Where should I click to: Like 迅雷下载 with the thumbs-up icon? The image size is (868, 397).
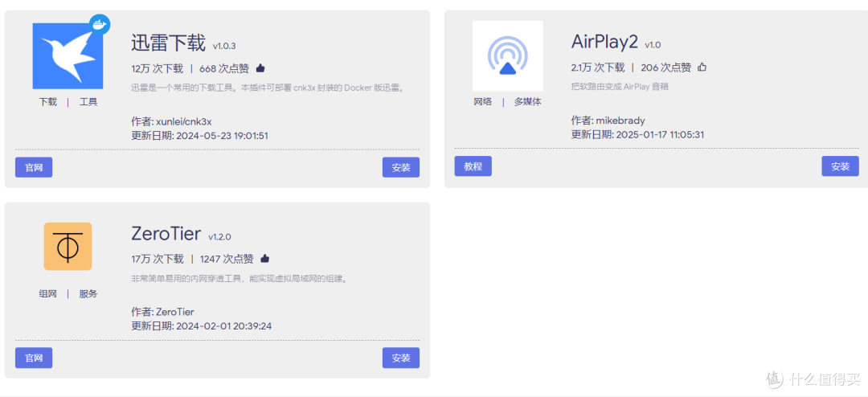260,68
